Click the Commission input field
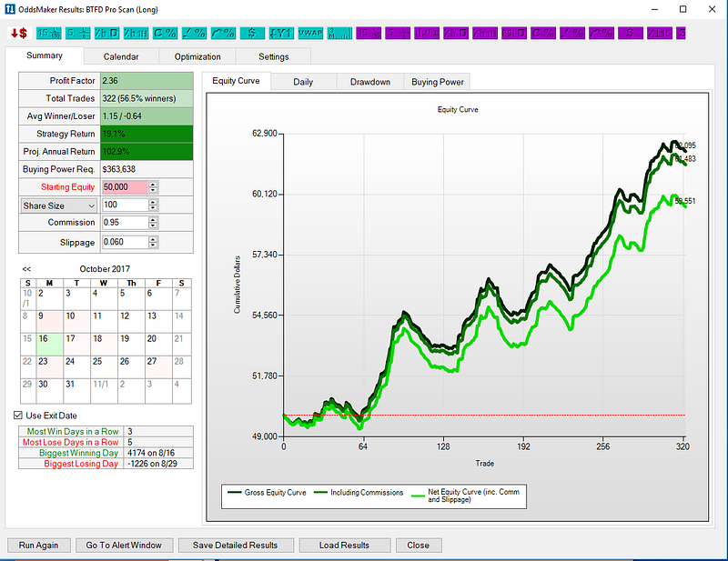 pyautogui.click(x=125, y=222)
